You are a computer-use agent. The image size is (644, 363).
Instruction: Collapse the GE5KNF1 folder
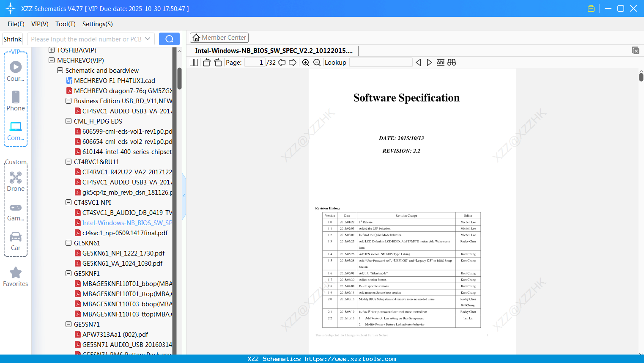click(69, 274)
